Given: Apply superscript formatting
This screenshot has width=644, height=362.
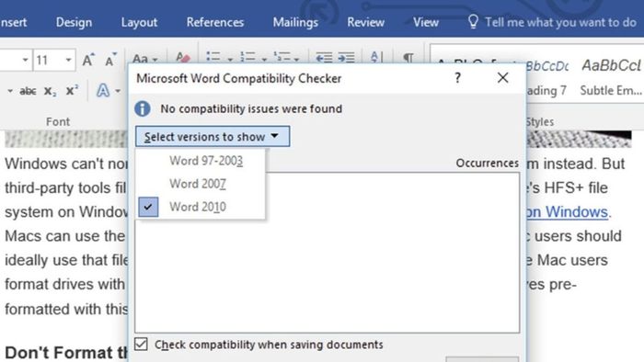Looking at the screenshot, I should (x=72, y=90).
